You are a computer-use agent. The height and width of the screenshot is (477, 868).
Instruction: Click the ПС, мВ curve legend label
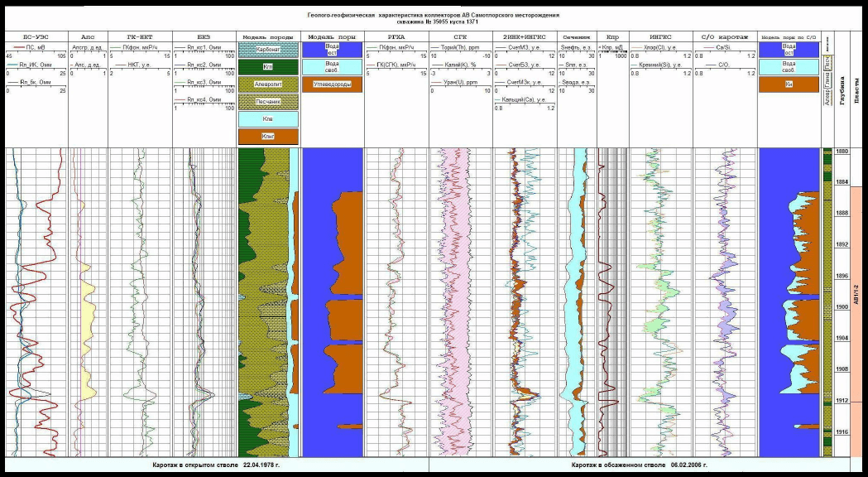tap(32, 48)
